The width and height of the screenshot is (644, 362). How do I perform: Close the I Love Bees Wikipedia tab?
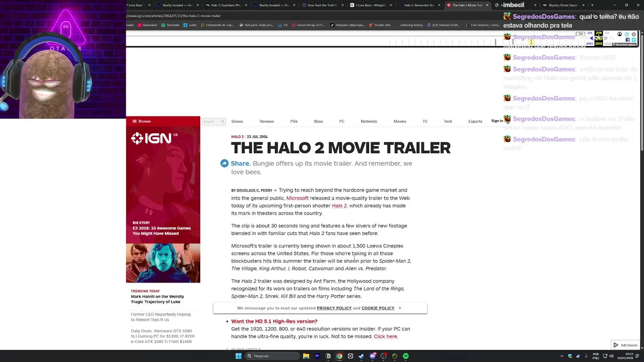click(390, 5)
